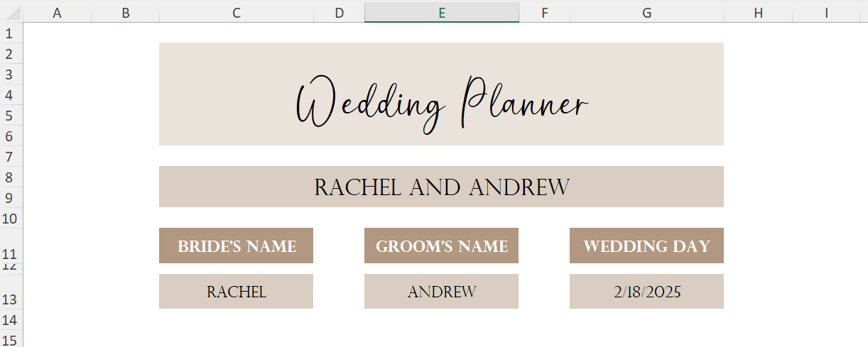Select row 5 header

[10, 116]
